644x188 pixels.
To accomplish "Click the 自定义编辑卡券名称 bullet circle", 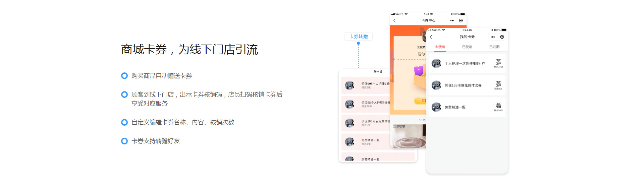I will coord(124,122).
